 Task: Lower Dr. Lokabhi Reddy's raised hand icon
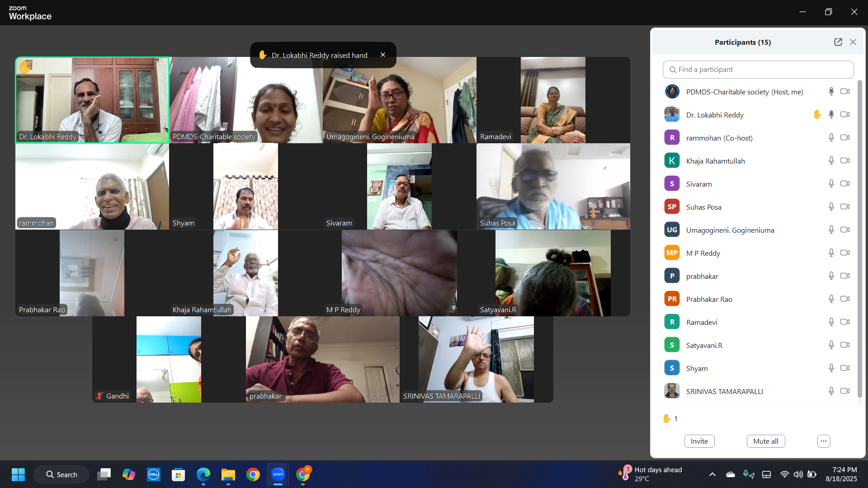[x=817, y=115]
